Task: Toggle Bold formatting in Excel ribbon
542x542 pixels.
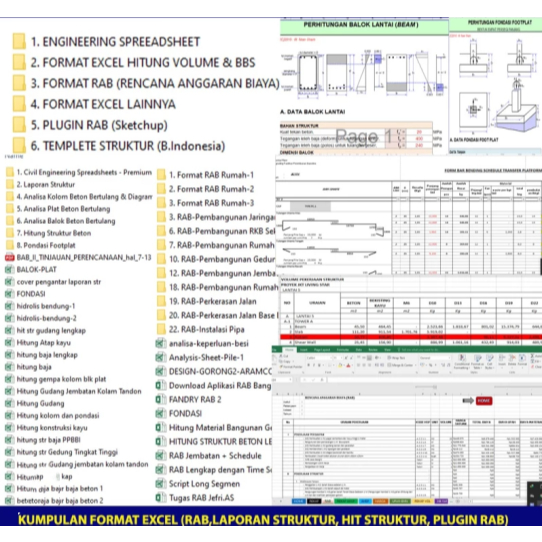Action: [x=308, y=365]
